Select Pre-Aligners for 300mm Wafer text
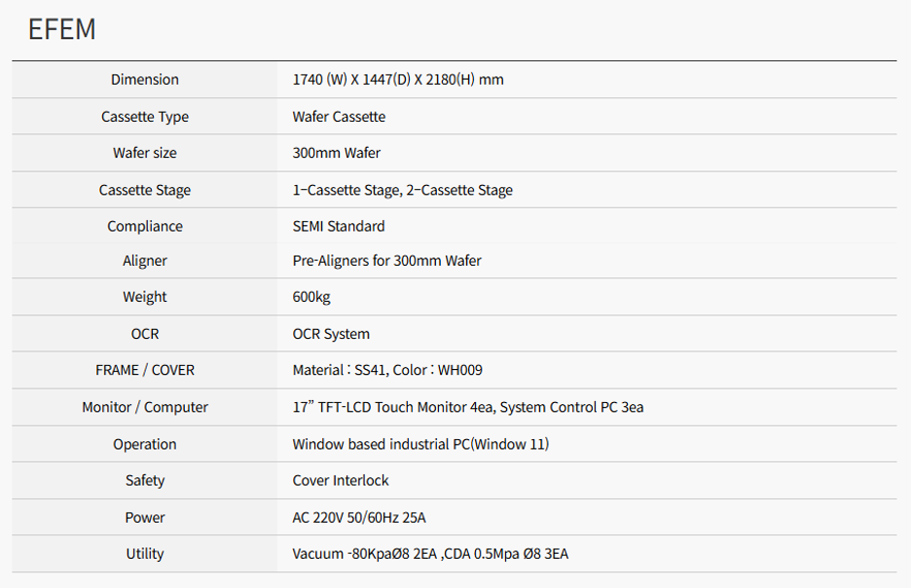The height and width of the screenshot is (588, 911). (386, 261)
